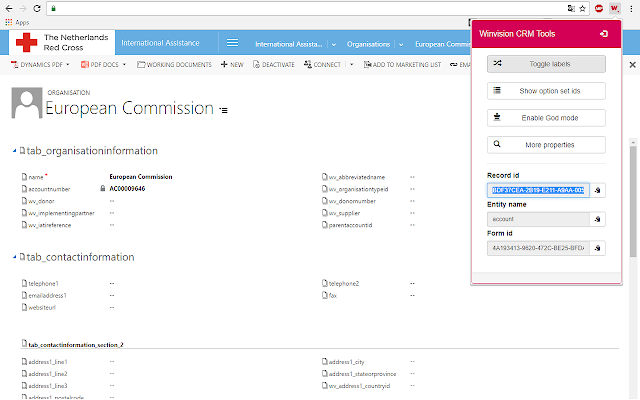The image size is (640, 400).
Task: Click the address1_city field label
Action: (x=346, y=362)
